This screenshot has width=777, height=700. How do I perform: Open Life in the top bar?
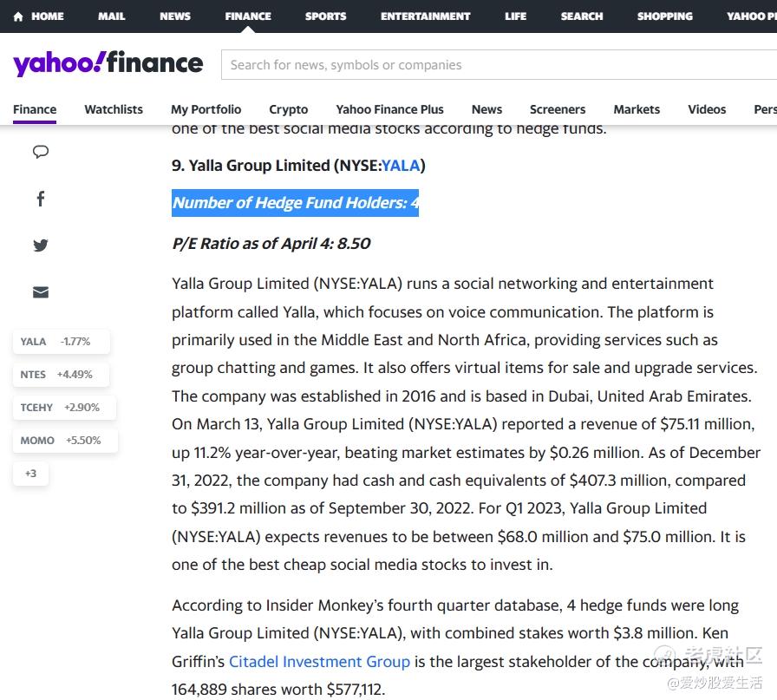tap(515, 16)
